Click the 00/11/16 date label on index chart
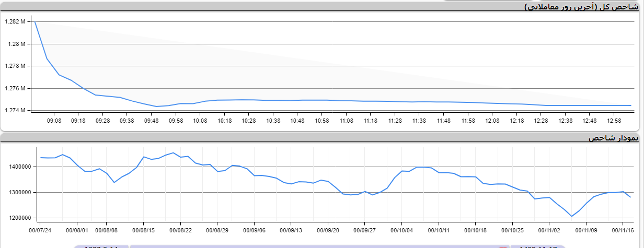The height and width of the screenshot is (248, 644). (x=623, y=230)
